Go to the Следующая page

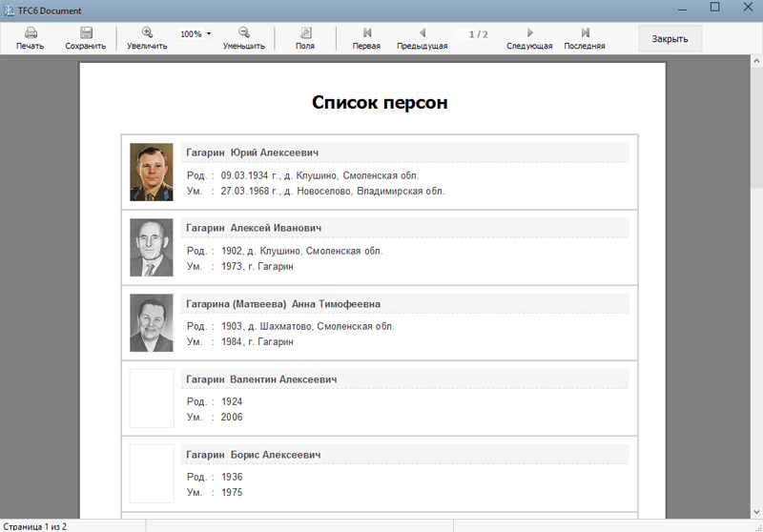530,32
